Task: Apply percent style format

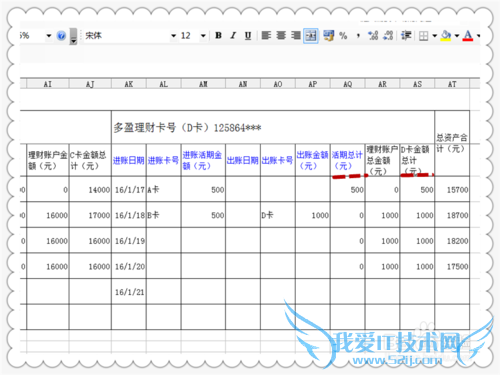Action: (x=343, y=35)
